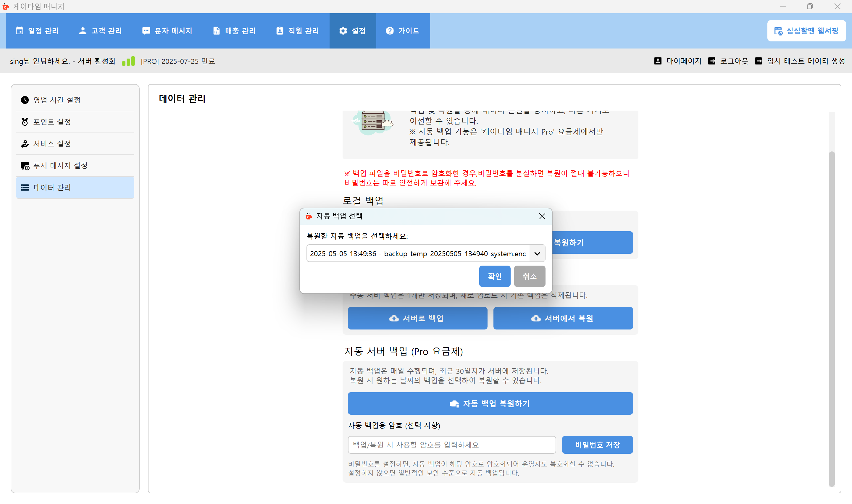Click the medal icon of 포인트 설정

tap(25, 122)
